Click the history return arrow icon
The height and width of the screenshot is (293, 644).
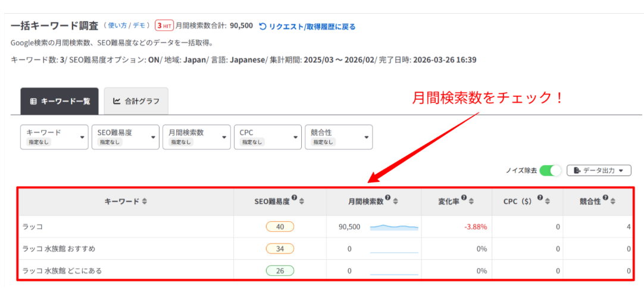[263, 27]
